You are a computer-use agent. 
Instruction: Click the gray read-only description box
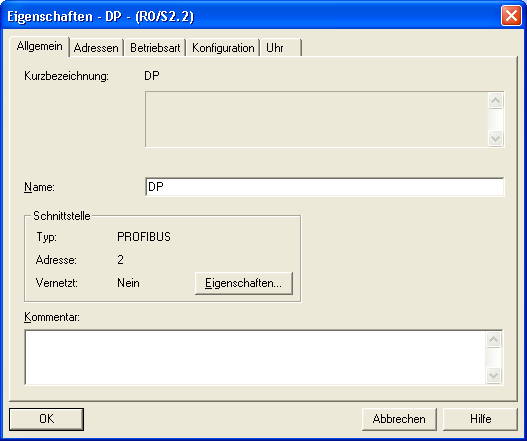tap(317, 119)
